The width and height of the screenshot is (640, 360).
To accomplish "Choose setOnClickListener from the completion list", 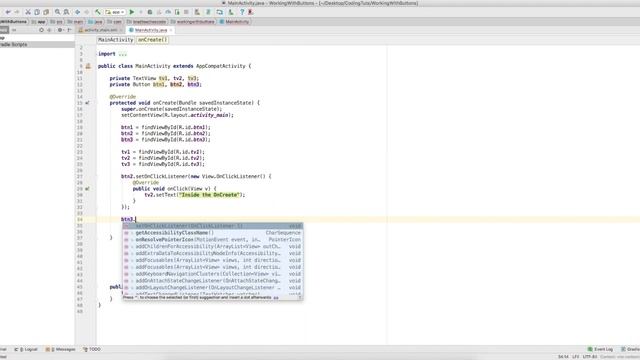I will coord(213,226).
